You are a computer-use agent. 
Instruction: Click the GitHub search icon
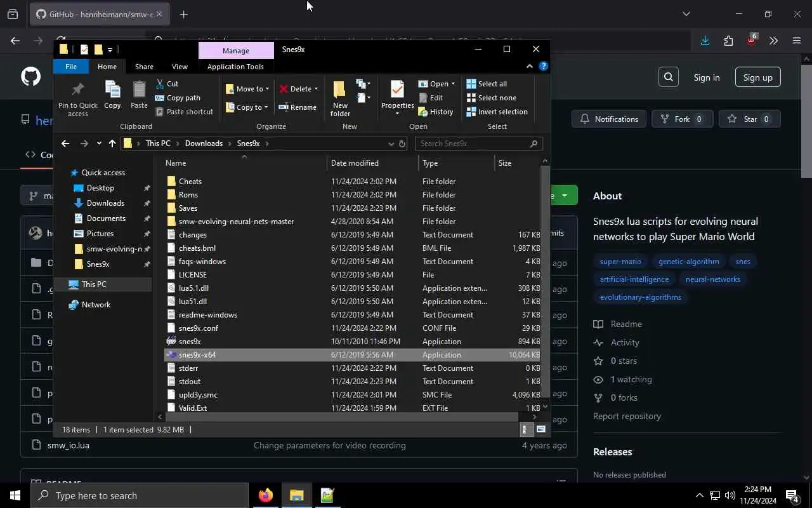[669, 77]
